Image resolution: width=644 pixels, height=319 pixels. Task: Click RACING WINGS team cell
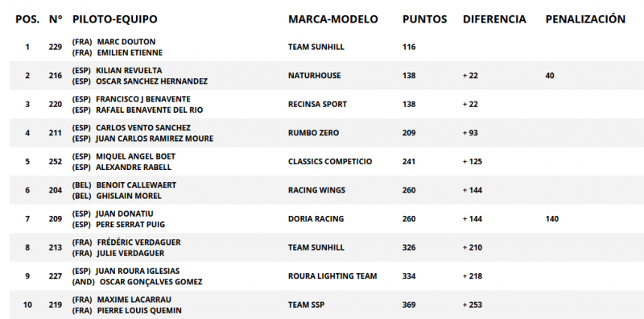point(316,190)
